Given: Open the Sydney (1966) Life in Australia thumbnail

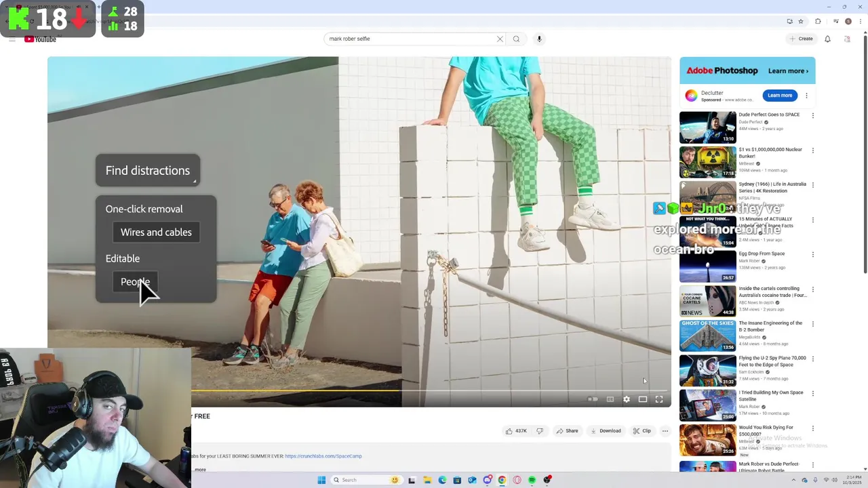Looking at the screenshot, I should pos(707,197).
